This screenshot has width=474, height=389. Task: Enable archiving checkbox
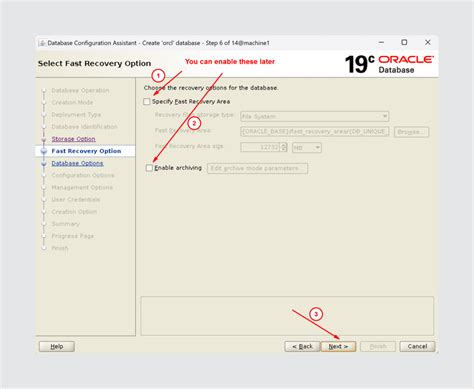[149, 168]
